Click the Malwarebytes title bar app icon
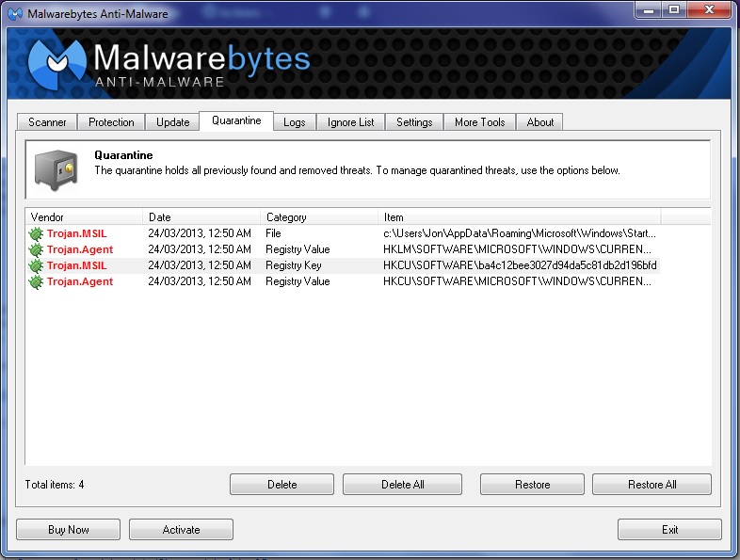The width and height of the screenshot is (740, 560). coord(15,14)
